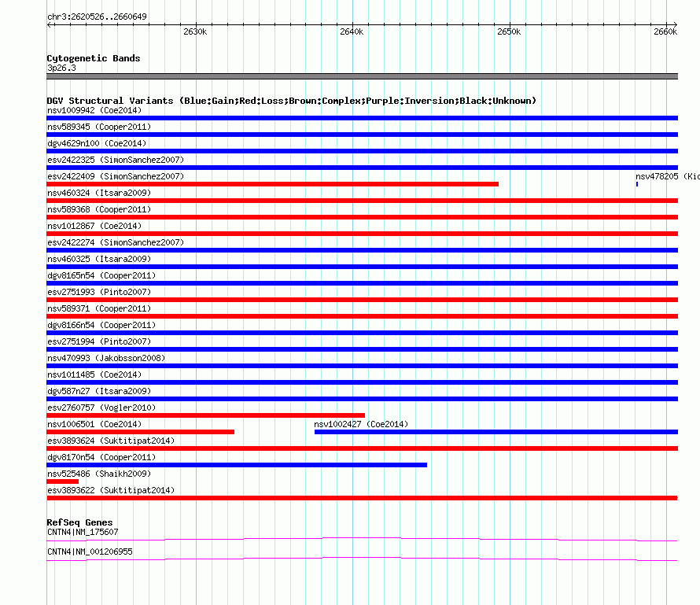Select the short nsv525486 (Shaikh2009) red bar

(62, 481)
